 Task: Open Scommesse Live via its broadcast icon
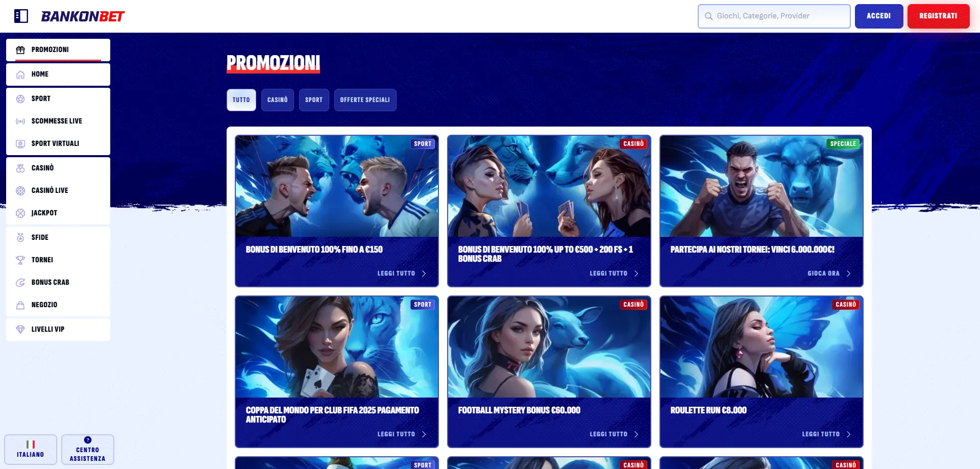20,121
